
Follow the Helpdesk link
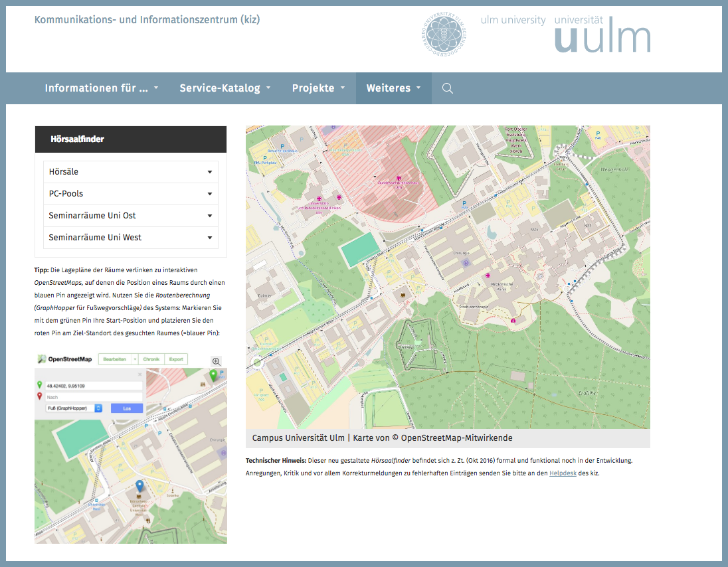point(563,473)
